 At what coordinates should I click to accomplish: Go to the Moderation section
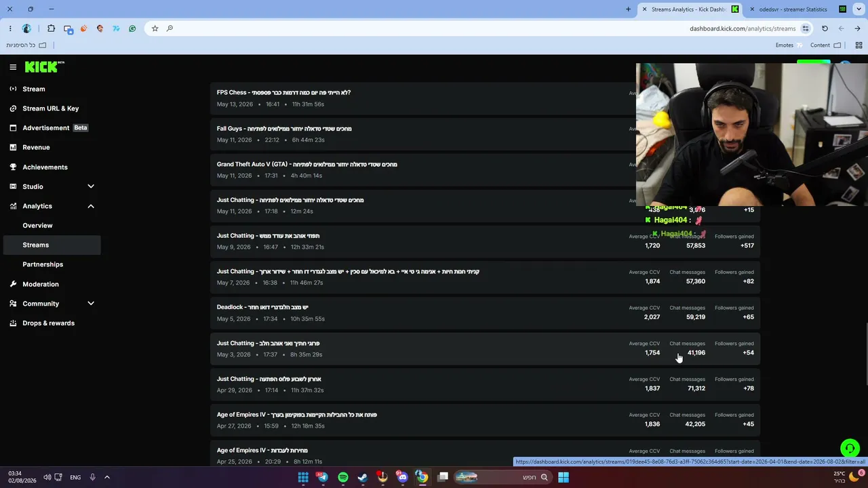(x=41, y=284)
